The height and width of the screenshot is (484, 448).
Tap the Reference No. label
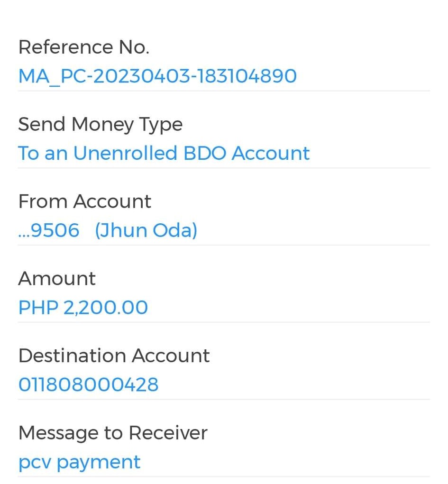(x=83, y=47)
